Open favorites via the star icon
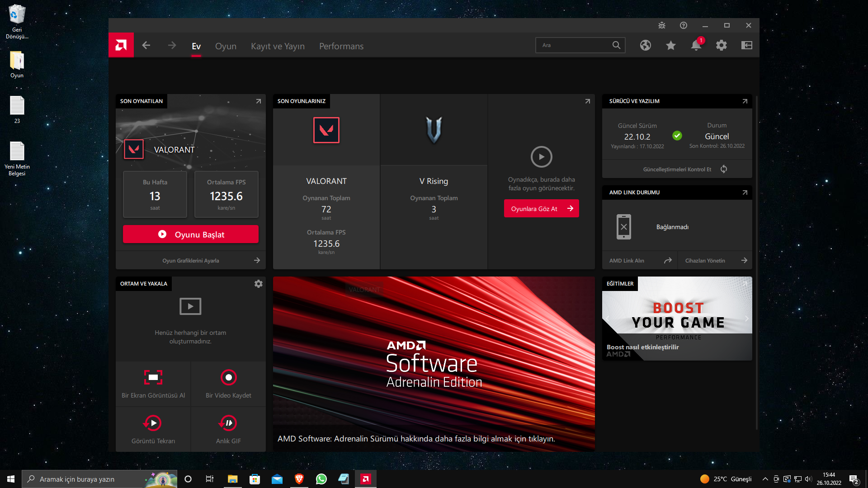The width and height of the screenshot is (868, 488). point(670,45)
